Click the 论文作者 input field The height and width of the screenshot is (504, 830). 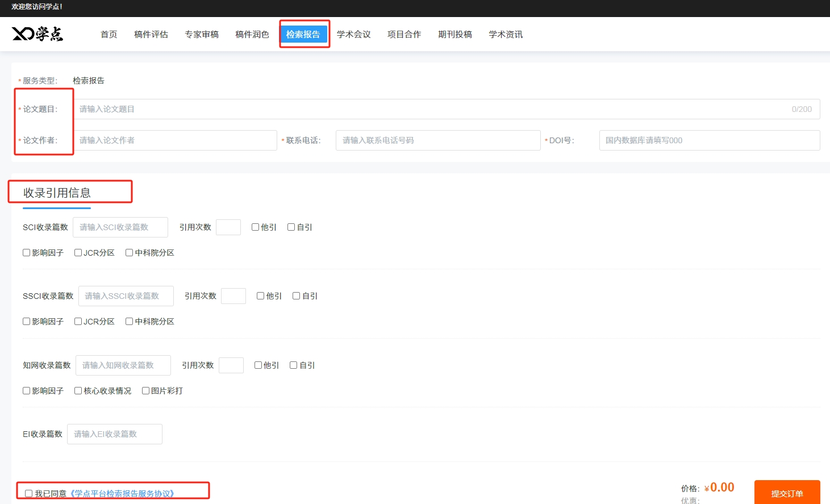click(175, 140)
